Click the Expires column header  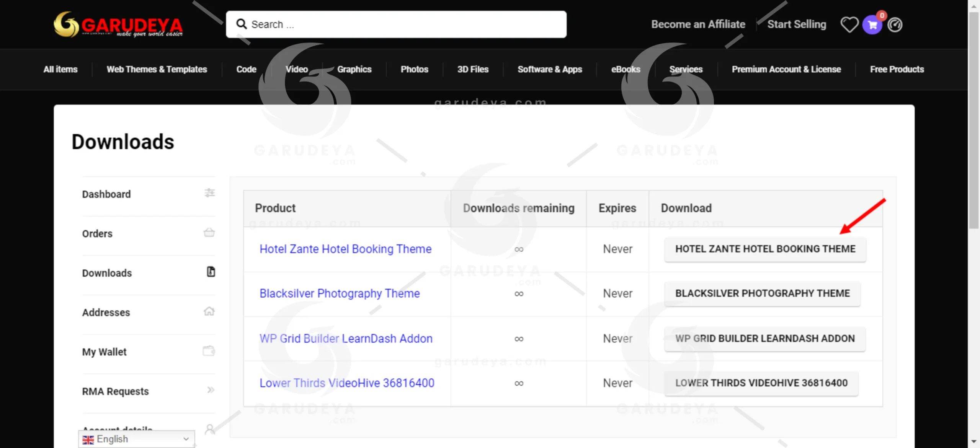(x=617, y=208)
